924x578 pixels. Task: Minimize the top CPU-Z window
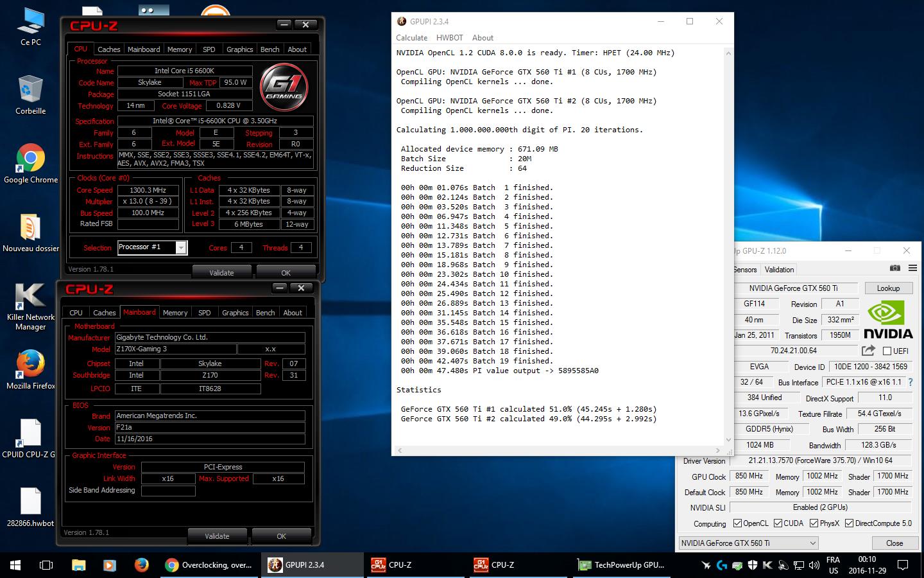coord(284,24)
